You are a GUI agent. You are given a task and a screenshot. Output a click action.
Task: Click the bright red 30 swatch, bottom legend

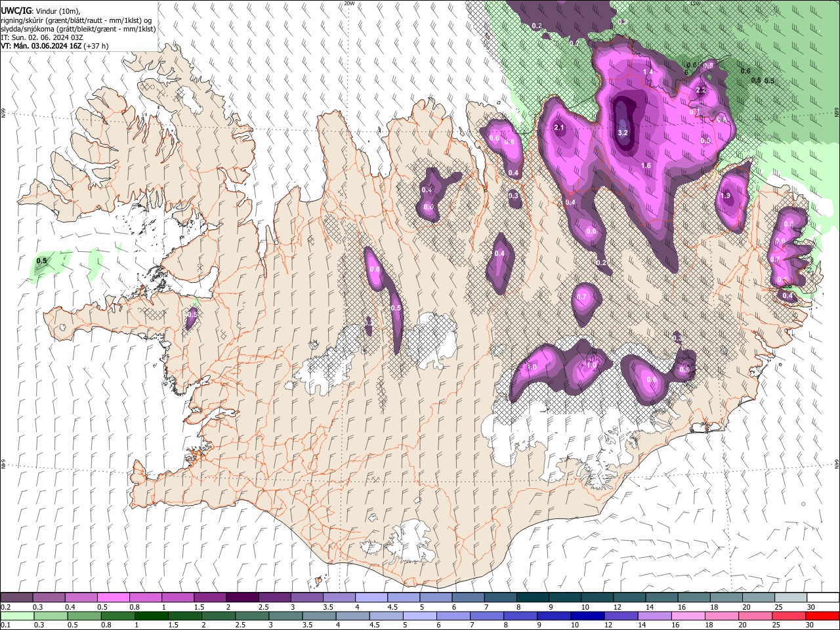pos(822,616)
